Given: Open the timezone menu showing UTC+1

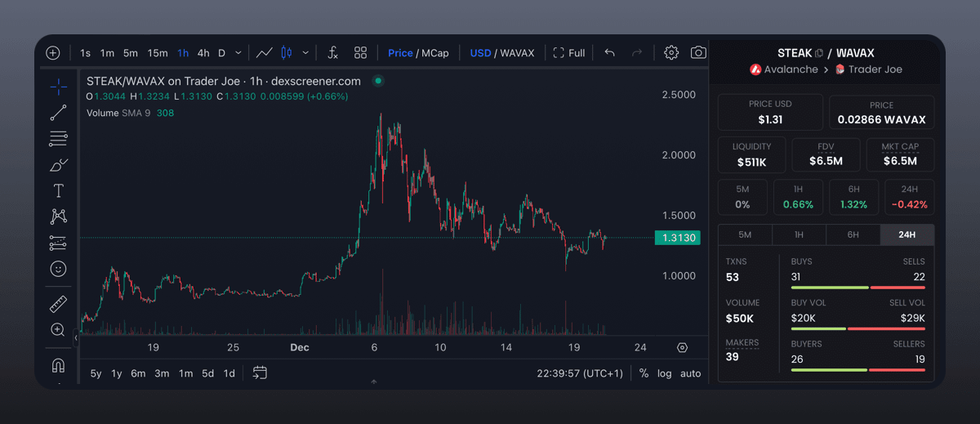Looking at the screenshot, I should tap(580, 373).
